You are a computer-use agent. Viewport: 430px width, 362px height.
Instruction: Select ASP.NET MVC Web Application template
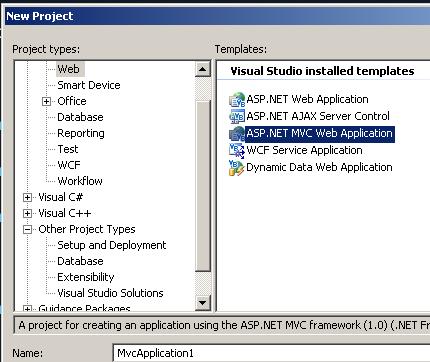319,134
